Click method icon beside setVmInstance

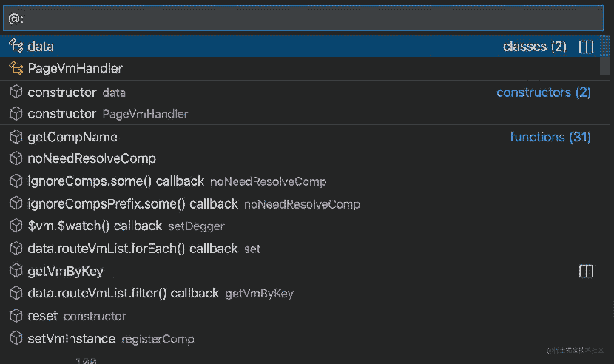point(16,338)
